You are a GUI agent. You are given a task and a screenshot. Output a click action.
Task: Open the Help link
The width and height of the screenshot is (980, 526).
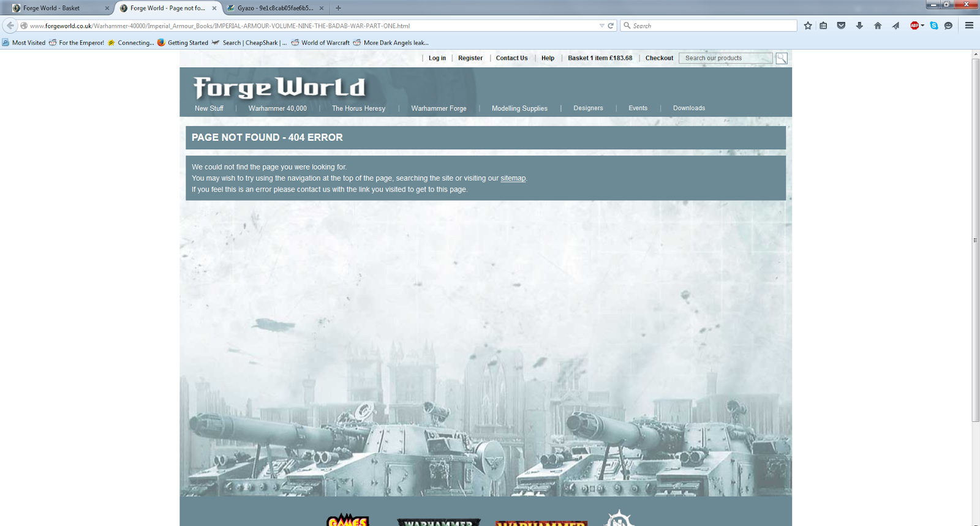click(548, 58)
